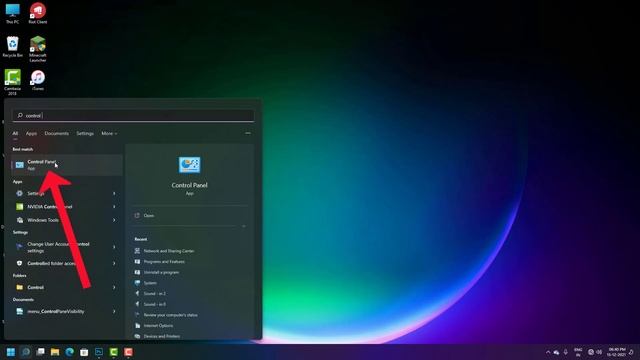Expand NVIDIA Control Panel result arrow

114,207
